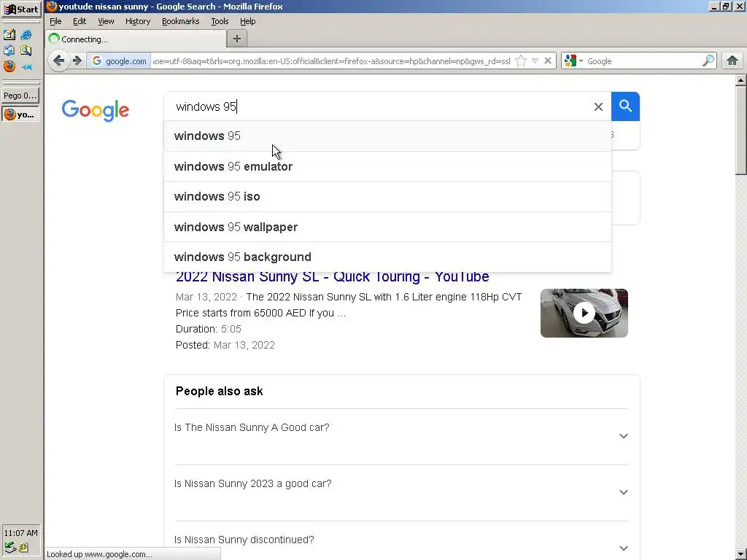Open the File menu
Viewport: 747px width, 560px height.
(x=55, y=21)
